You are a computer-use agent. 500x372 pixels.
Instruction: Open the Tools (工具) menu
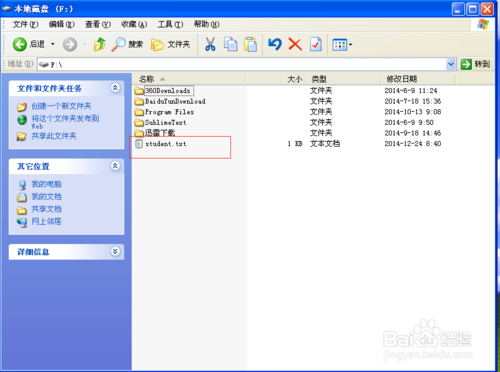(170, 24)
